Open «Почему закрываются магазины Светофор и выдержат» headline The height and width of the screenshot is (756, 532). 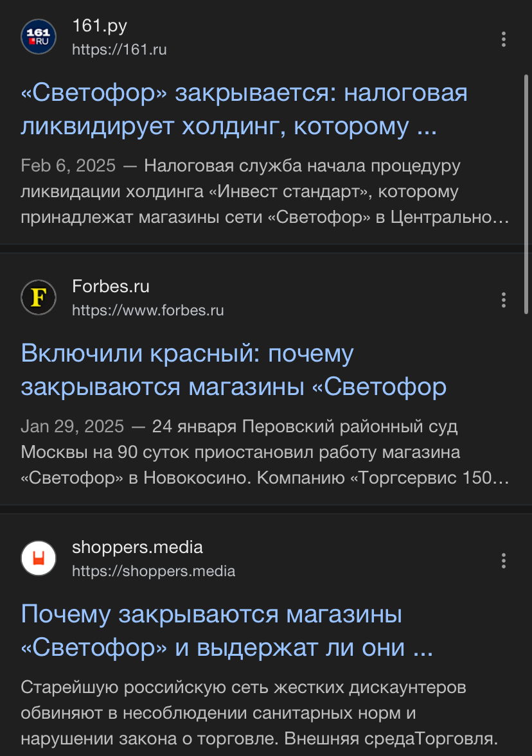pos(226,631)
